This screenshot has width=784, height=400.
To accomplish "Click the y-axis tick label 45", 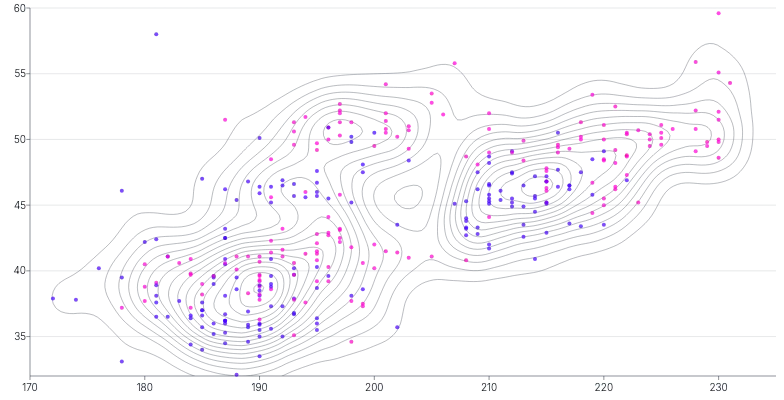I will click(19, 205).
